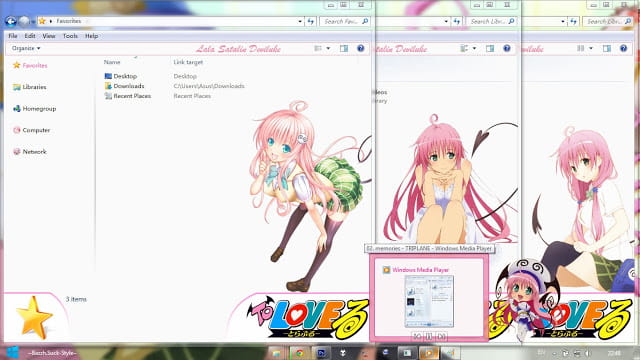Click the magnifier icon in the Favorites search box

click(x=365, y=21)
